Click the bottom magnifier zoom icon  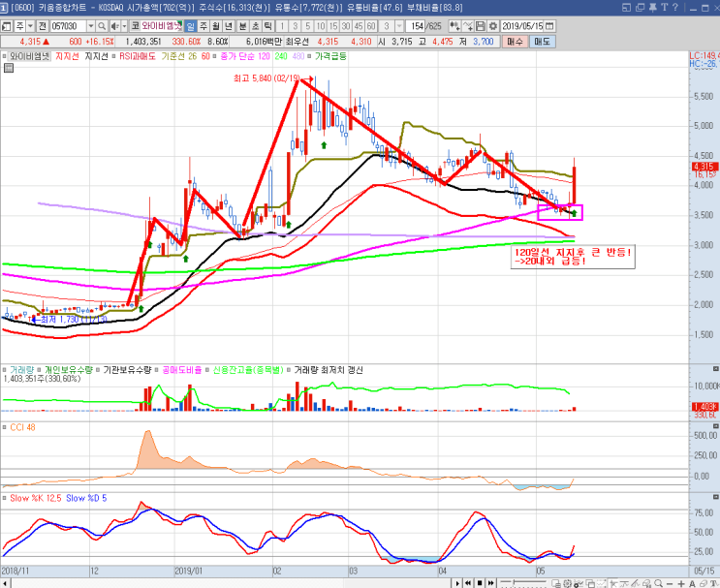(x=658, y=583)
